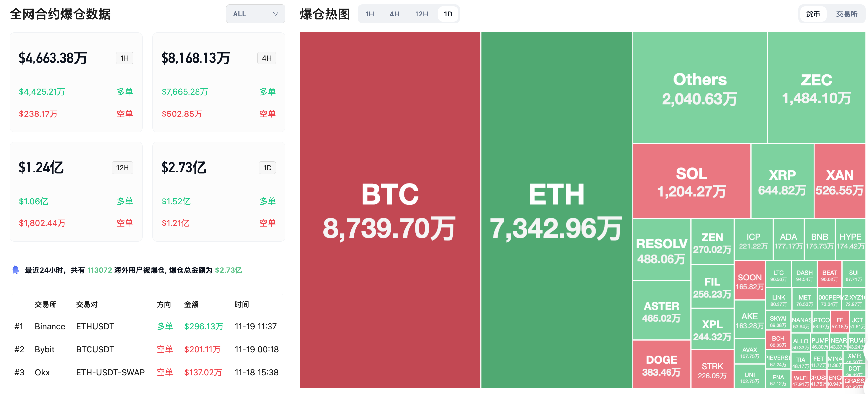The width and height of the screenshot is (868, 394).
Task: Click the 金额 column header
Action: pyautogui.click(x=191, y=304)
